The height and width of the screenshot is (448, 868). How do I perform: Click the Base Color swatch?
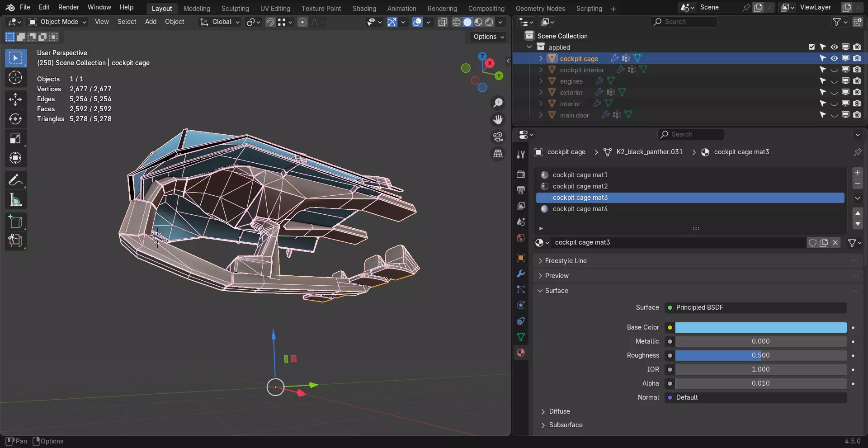pos(761,327)
